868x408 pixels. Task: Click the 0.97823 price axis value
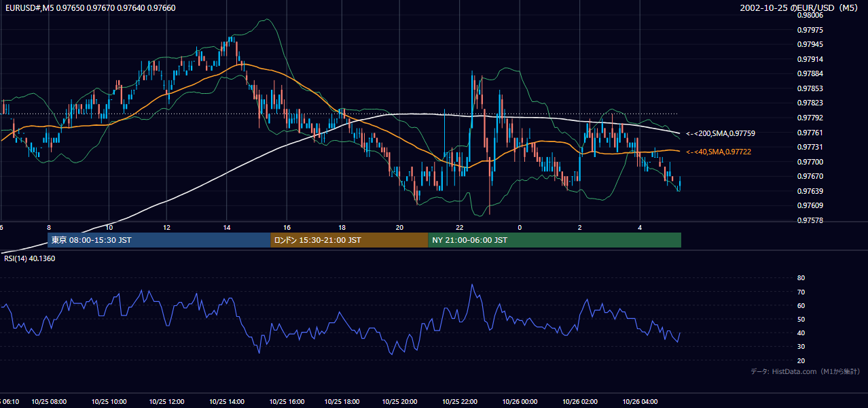[810, 103]
